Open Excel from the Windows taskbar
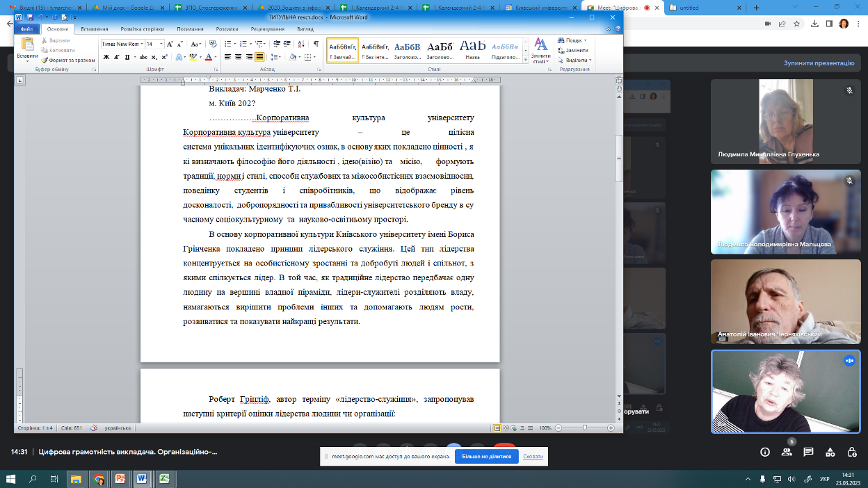 pos(164,479)
